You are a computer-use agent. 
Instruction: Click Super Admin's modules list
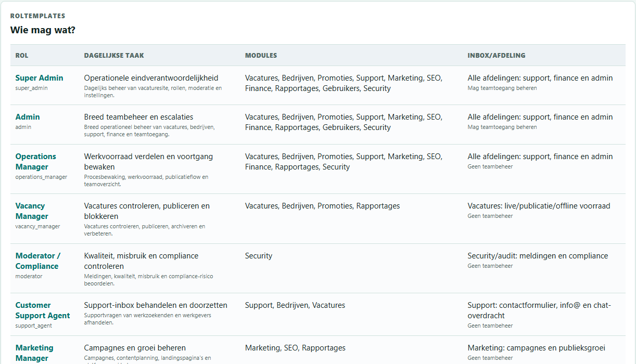pos(344,83)
